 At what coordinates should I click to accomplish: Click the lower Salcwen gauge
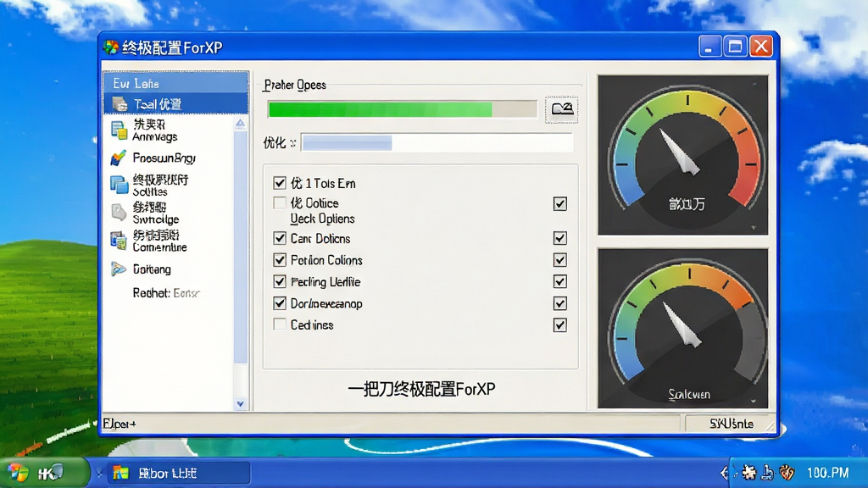[683, 328]
